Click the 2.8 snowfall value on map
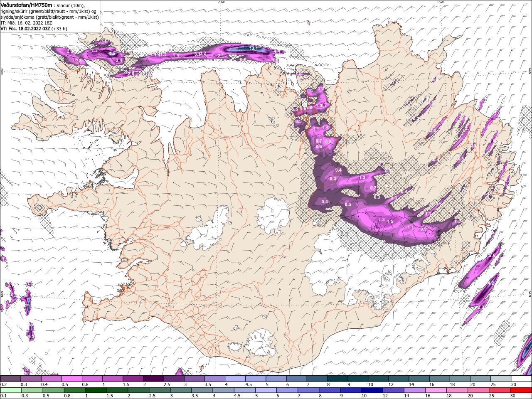The height and width of the screenshot is (399, 532). point(131,74)
